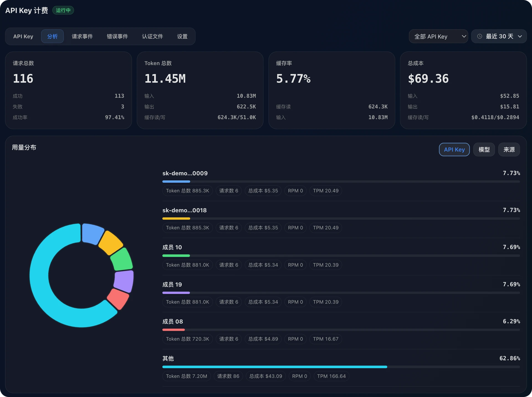
Task: Click the red donut chart segment
Action: click(x=118, y=299)
